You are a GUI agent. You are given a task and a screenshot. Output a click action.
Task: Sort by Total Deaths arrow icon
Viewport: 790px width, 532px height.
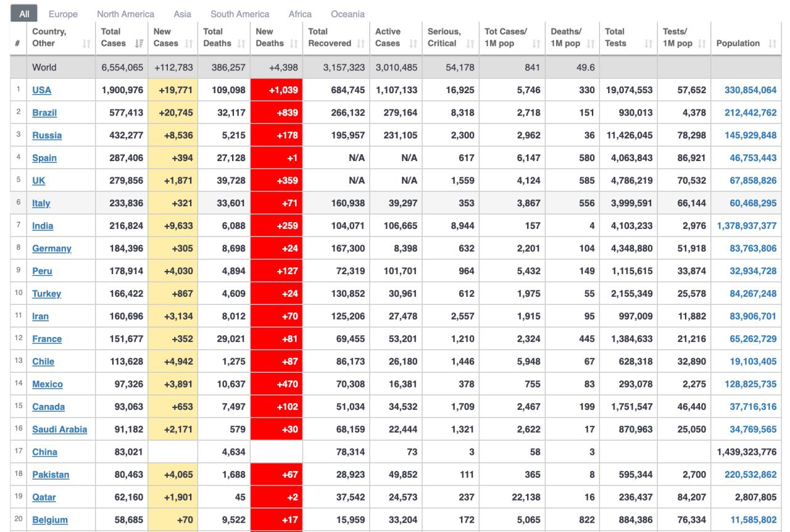241,44
